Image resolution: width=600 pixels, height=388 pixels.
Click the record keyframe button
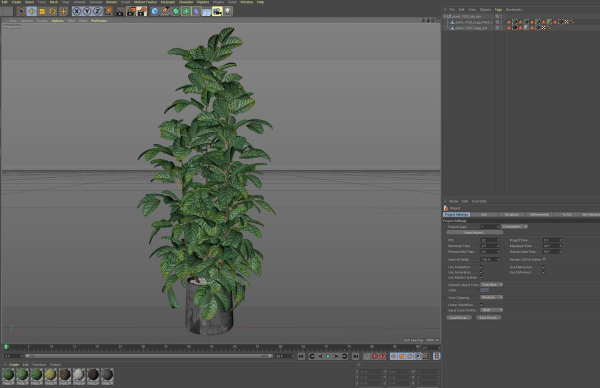pyautogui.click(x=374, y=356)
